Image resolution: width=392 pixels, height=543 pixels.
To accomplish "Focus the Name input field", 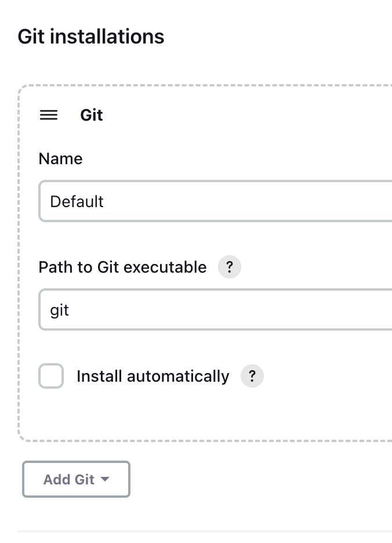I will tap(215, 201).
